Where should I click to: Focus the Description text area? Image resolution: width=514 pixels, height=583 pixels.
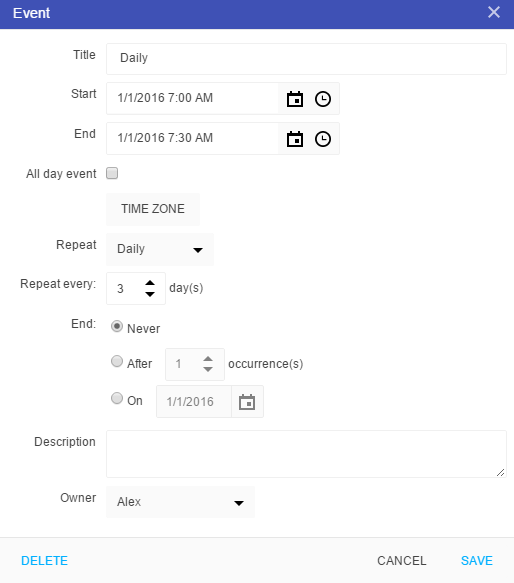(x=306, y=454)
